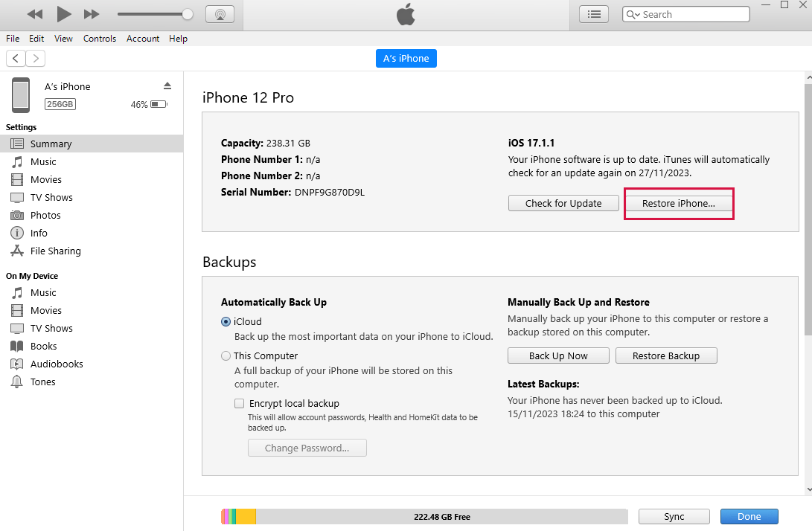Click the blue Done button
Image resolution: width=812 pixels, height=531 pixels.
(x=749, y=517)
